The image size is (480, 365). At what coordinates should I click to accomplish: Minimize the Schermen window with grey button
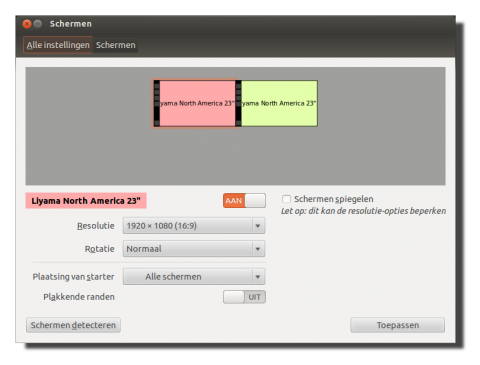(x=38, y=24)
